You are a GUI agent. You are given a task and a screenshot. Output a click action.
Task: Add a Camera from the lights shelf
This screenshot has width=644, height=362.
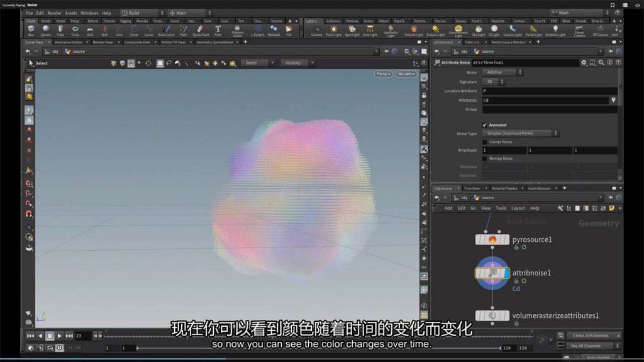click(316, 30)
